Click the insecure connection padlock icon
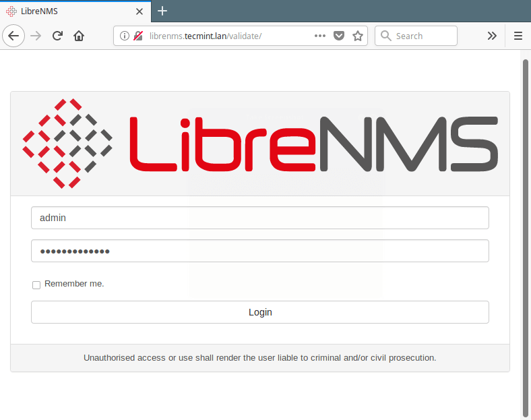 (138, 36)
